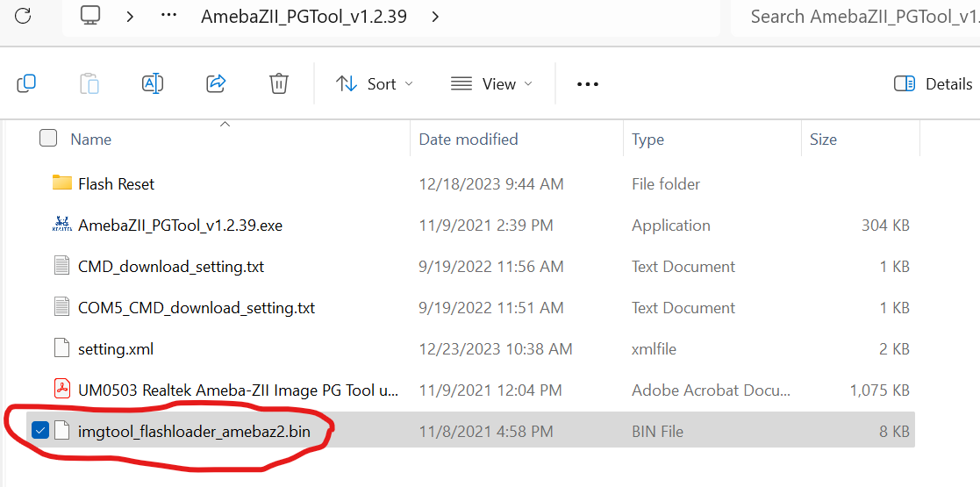Click the Delete trash can icon
The height and width of the screenshot is (487, 980).
278,83
